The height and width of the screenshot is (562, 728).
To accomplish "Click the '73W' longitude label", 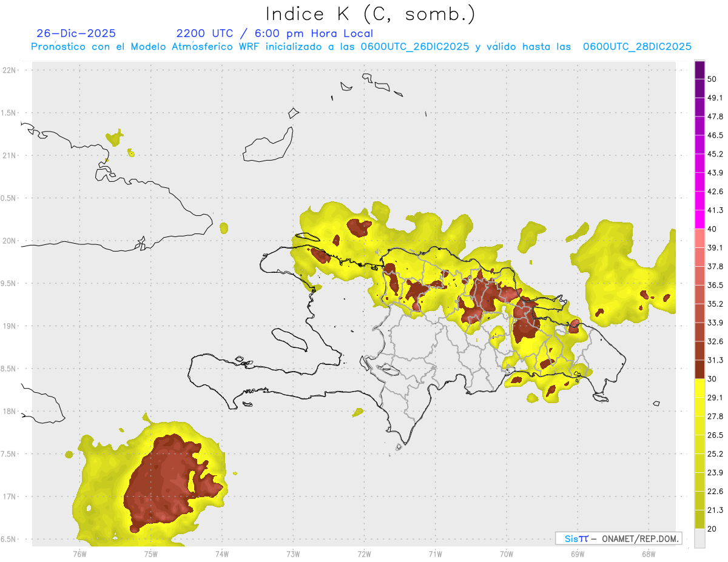I will (x=293, y=554).
